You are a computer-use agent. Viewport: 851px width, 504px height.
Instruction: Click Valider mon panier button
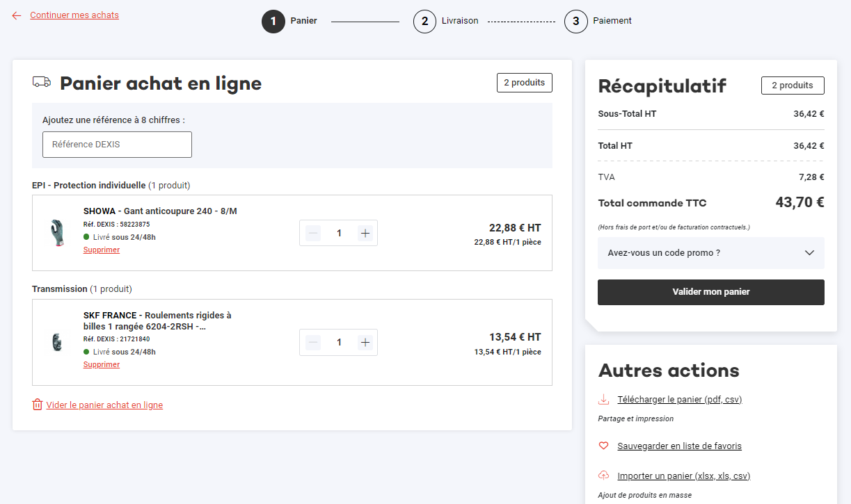pyautogui.click(x=710, y=292)
